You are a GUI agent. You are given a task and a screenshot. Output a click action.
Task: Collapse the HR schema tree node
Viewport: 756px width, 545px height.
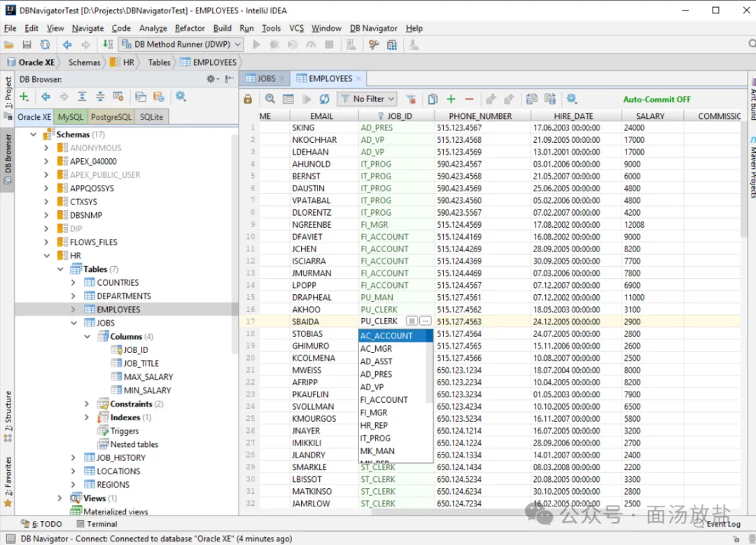click(x=47, y=256)
